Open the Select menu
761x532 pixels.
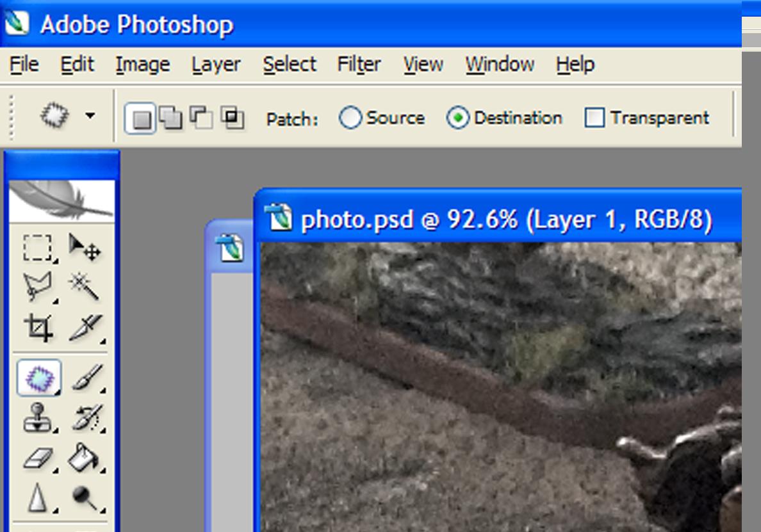pos(290,65)
